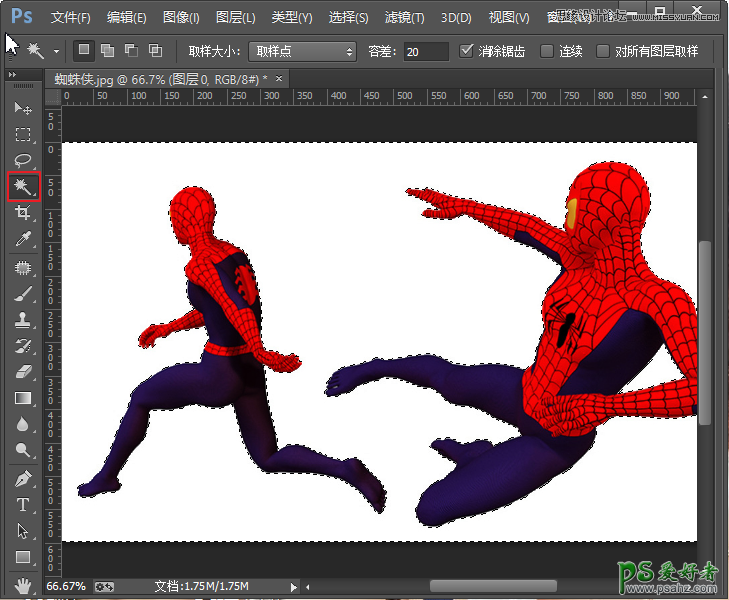729x600 pixels.
Task: Click the 容差 tolerance input field
Action: tap(426, 51)
